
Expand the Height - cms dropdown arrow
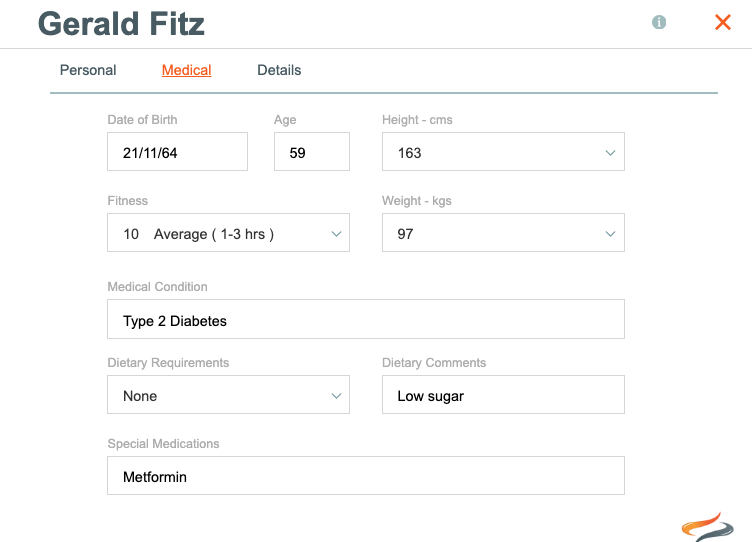click(x=610, y=153)
